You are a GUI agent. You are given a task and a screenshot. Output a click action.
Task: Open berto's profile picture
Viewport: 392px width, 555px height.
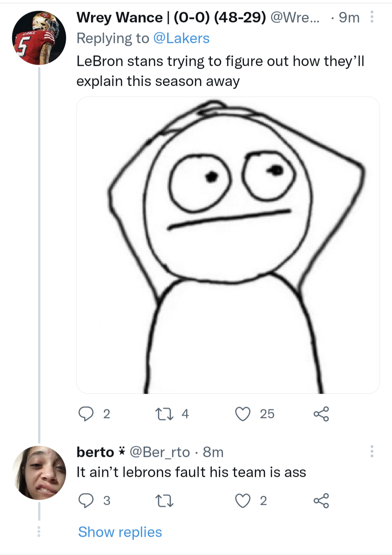pos(39,473)
